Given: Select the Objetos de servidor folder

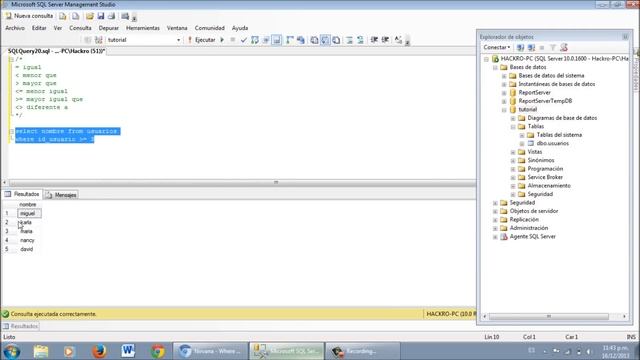Looking at the screenshot, I should (533, 211).
